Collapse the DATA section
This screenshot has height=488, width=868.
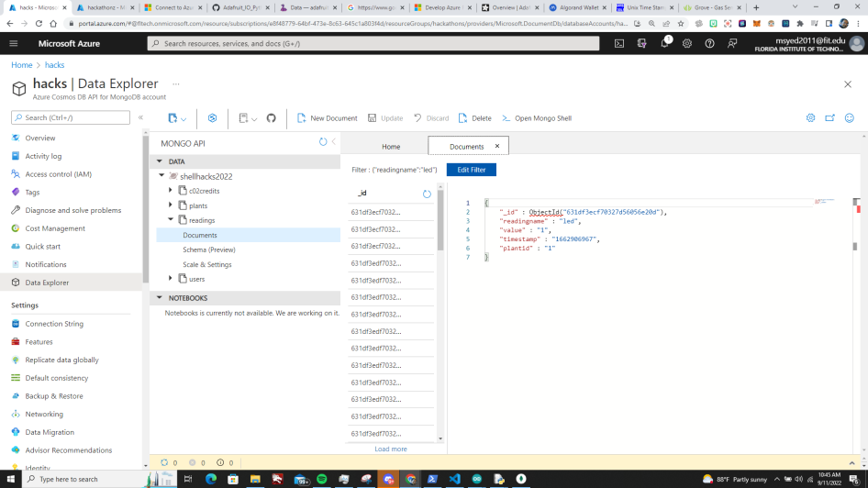pos(160,161)
